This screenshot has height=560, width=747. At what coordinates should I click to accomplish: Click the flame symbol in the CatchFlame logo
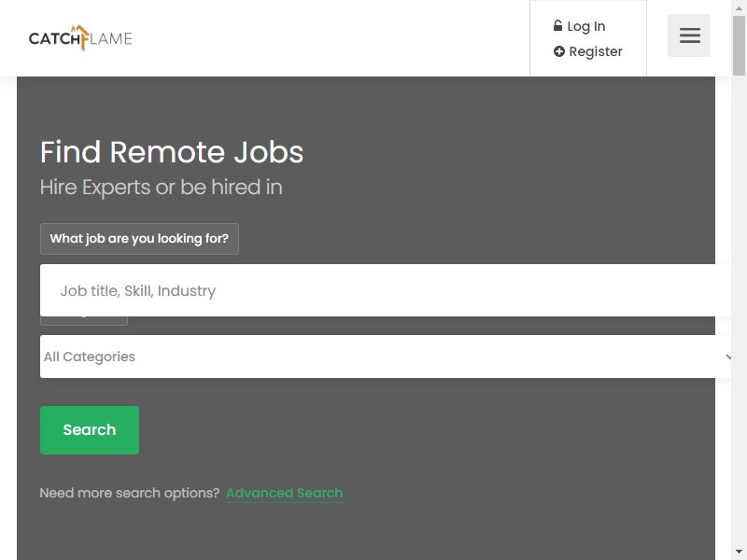(x=82, y=37)
